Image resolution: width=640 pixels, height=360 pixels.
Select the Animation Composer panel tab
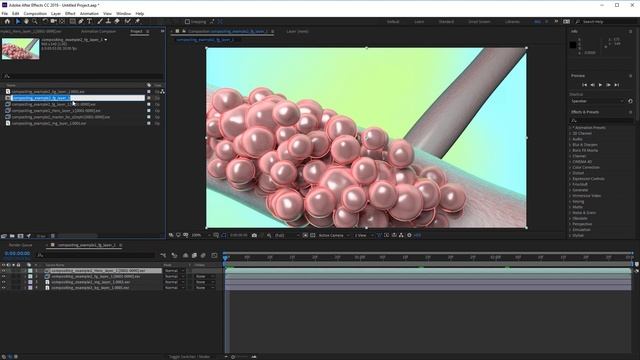click(98, 31)
